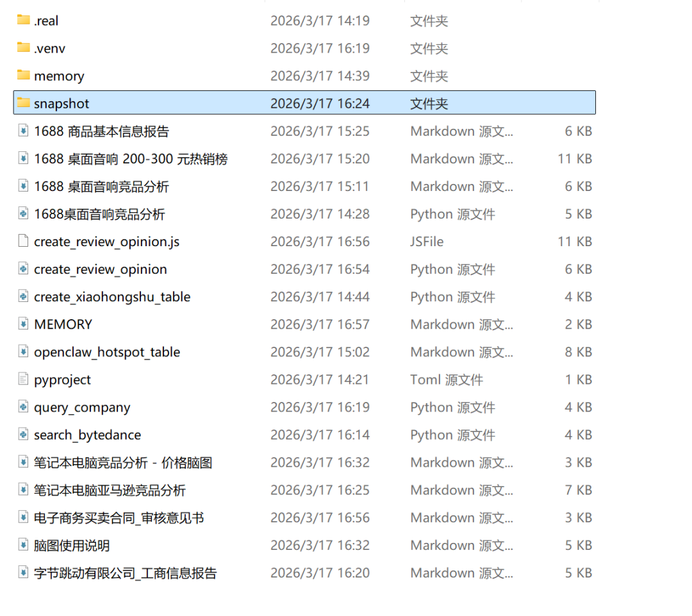
Task: Click the JS file icon beside create_review_opinion.js
Action: click(x=23, y=242)
